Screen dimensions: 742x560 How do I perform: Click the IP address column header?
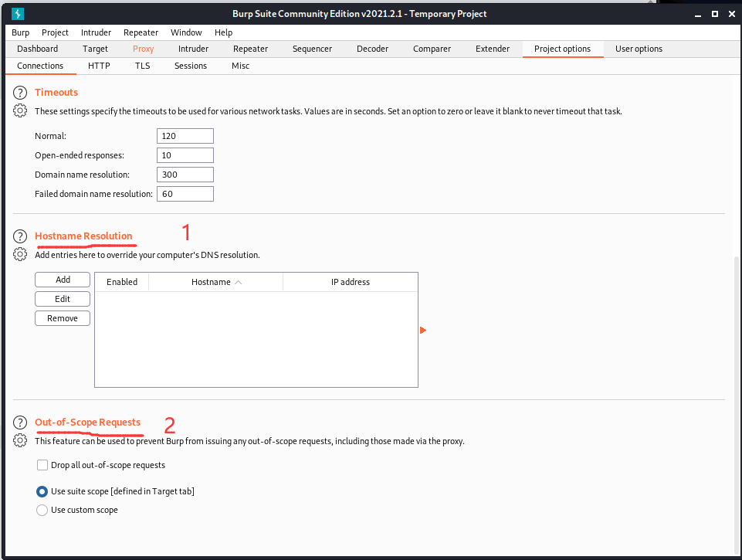pos(351,282)
